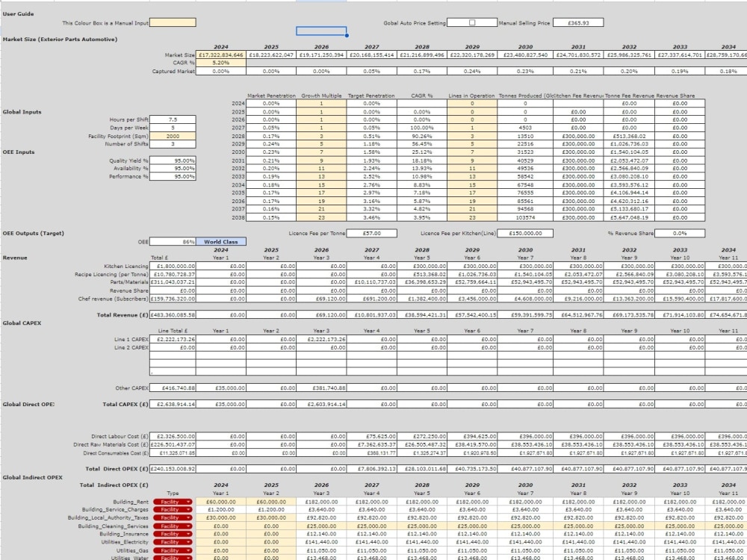The height and width of the screenshot is (560, 747).
Task: Select the Chef revenue total £159,736,320.00
Action: (x=173, y=299)
